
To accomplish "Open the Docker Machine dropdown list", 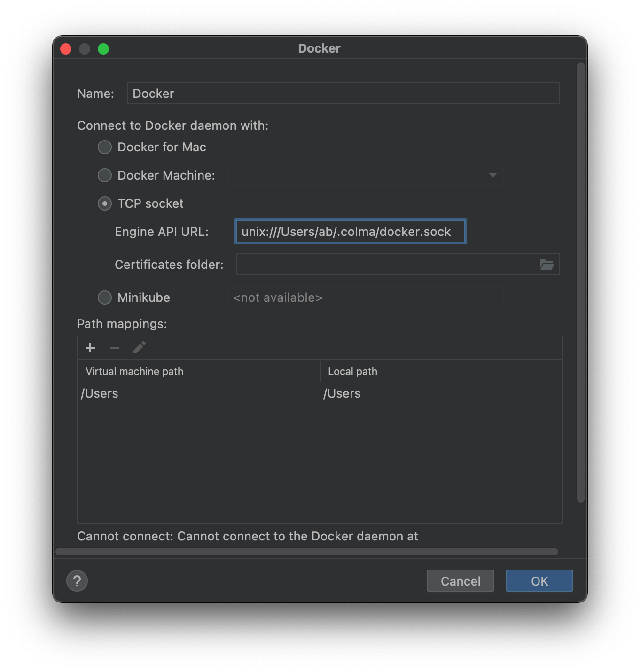I will click(492, 175).
